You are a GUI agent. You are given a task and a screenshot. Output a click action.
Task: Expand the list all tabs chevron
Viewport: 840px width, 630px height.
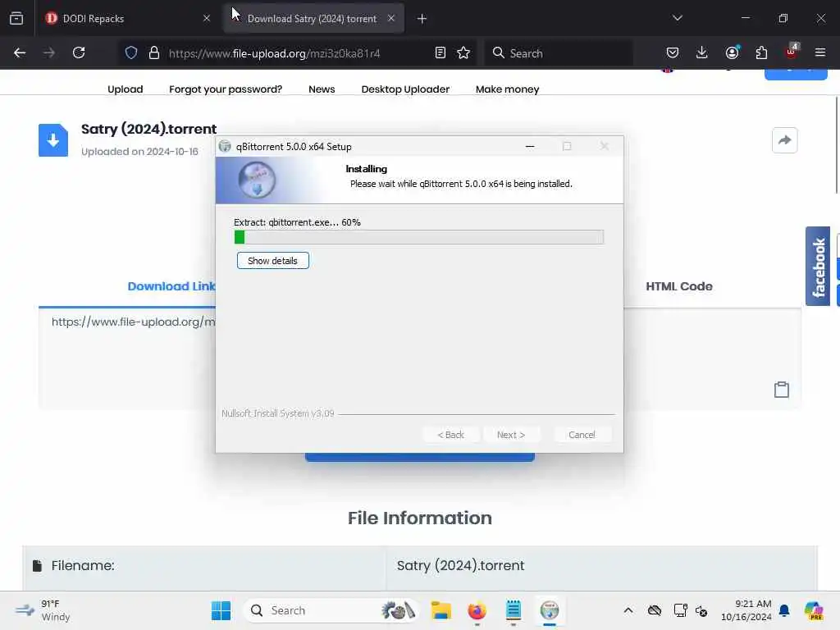coord(678,18)
